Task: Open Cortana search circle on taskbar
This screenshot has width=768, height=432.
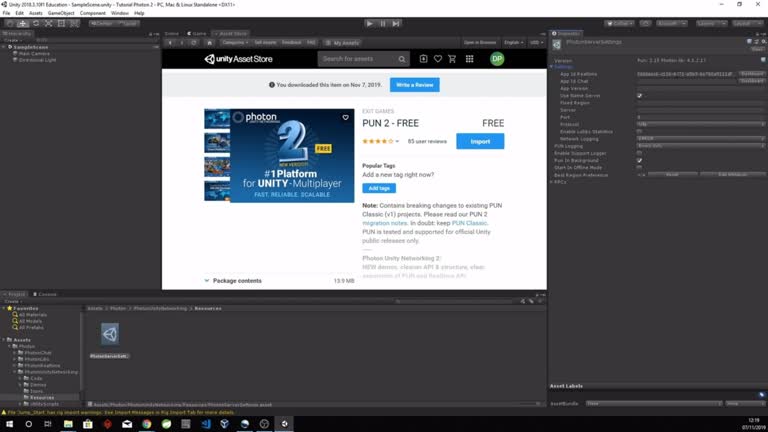Action: [x=28, y=424]
